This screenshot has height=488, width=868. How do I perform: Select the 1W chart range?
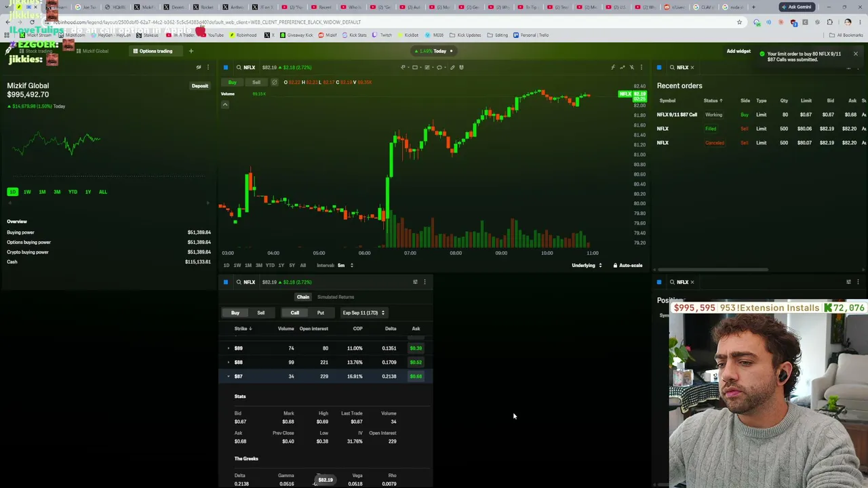[237, 265]
